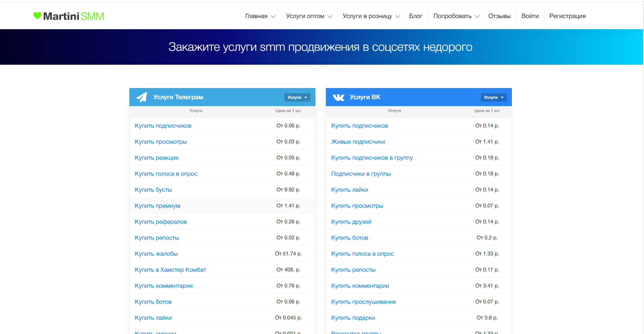This screenshot has width=644, height=334.
Task: Open Купить подписчиков в группу link
Action: (372, 158)
